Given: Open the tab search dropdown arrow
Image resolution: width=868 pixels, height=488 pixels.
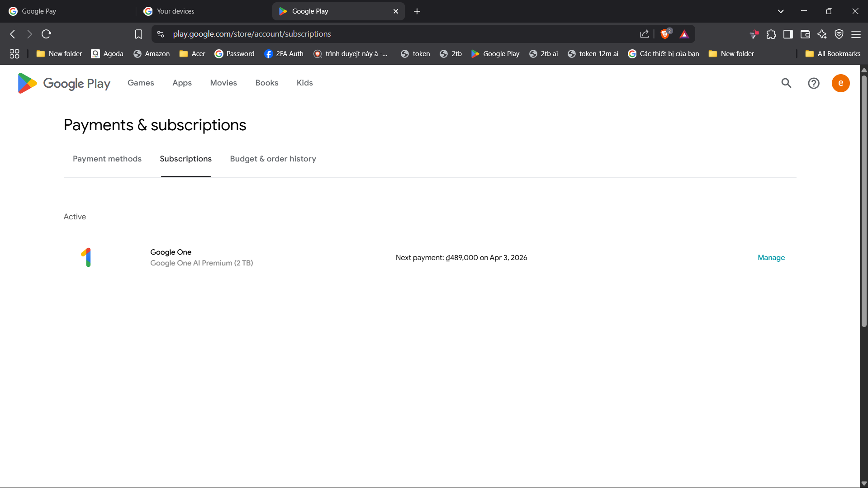Looking at the screenshot, I should click(781, 11).
